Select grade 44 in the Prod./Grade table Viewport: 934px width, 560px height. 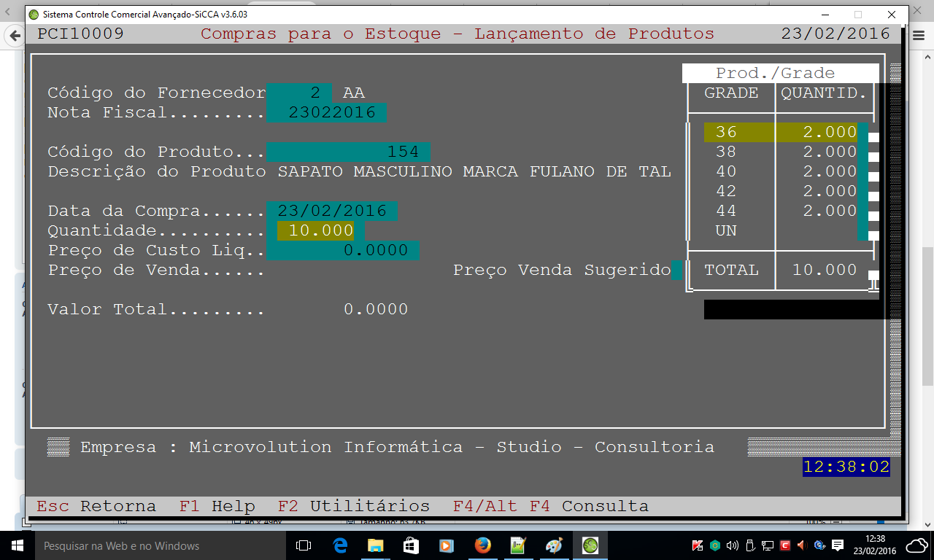(x=726, y=211)
